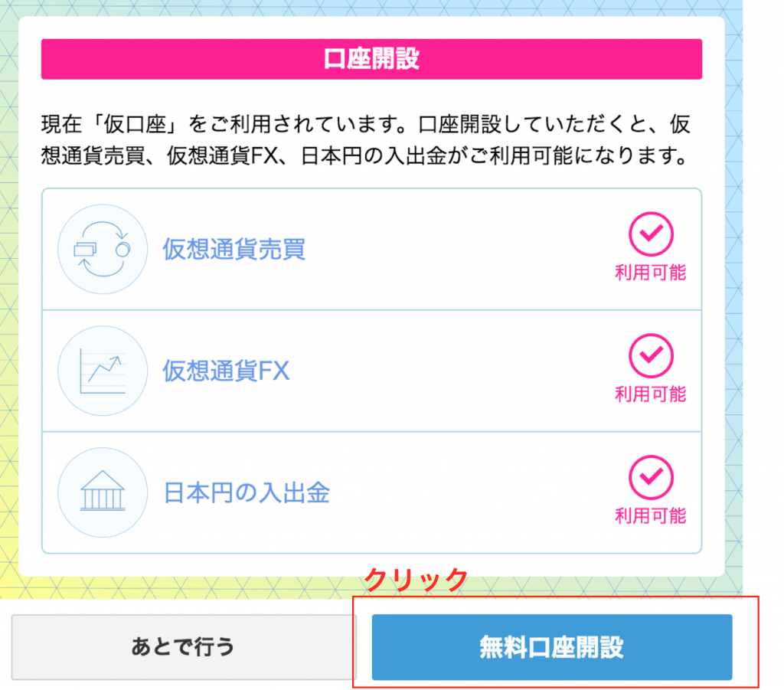The image size is (784, 690).
Task: Click 利用可能 text under 仮想通貨売買 checkmark
Action: (x=651, y=273)
